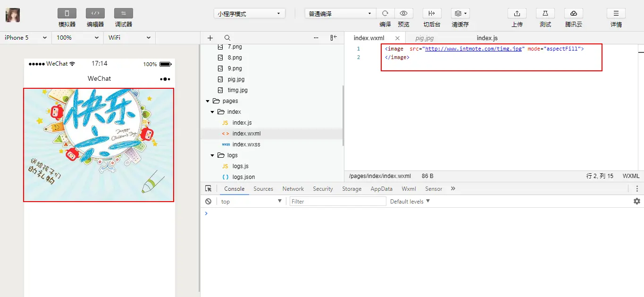
Task: Open the 100% zoom level dropdown
Action: (78, 38)
